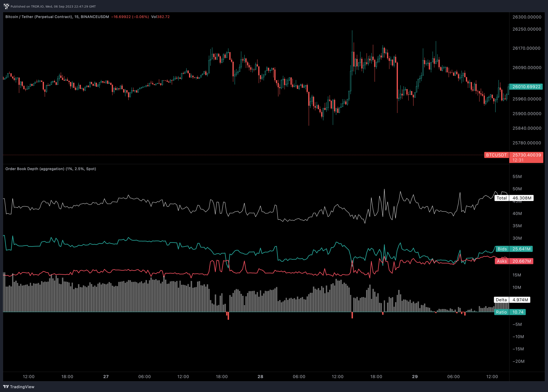Click the Order Book Depth indicator title
548x392 pixels.
coord(51,169)
